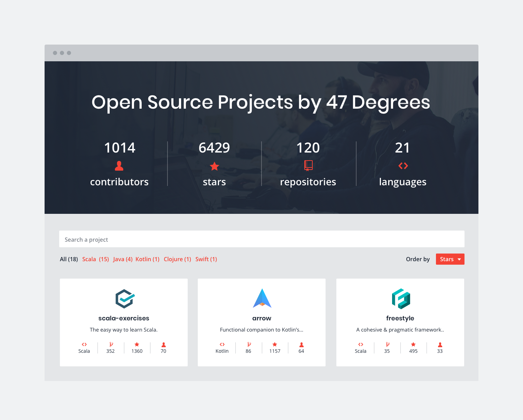Click the fork icon on freestyle card
Screen dimensions: 523x420
pos(388,344)
